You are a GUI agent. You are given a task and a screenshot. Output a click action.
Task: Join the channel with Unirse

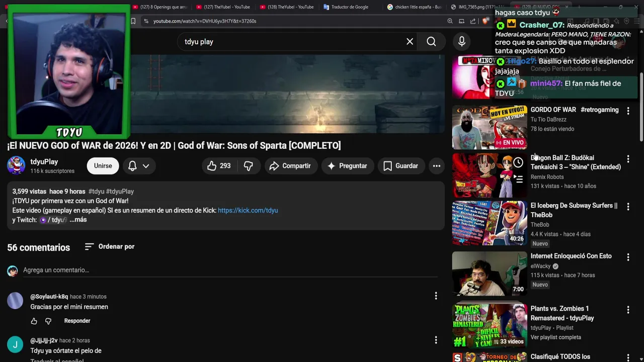pyautogui.click(x=103, y=166)
